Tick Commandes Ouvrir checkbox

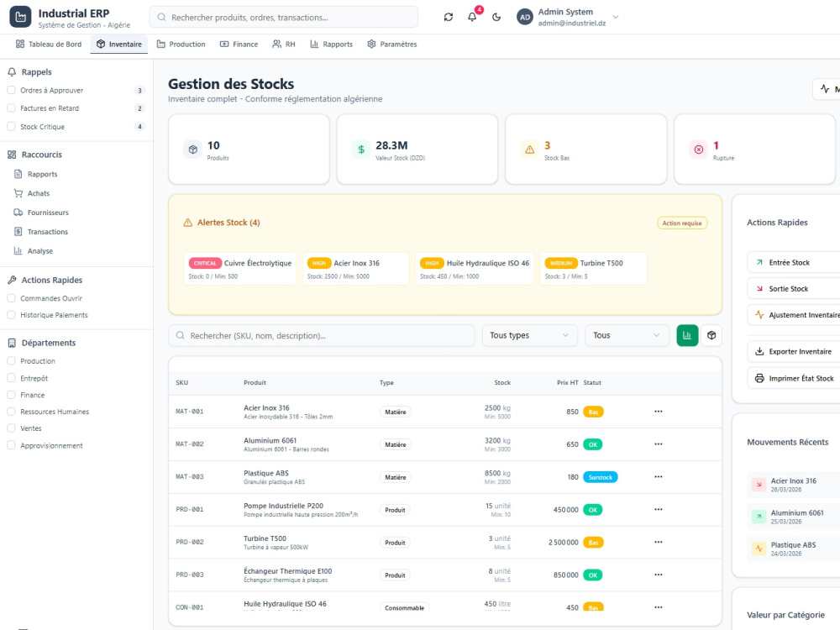11,298
